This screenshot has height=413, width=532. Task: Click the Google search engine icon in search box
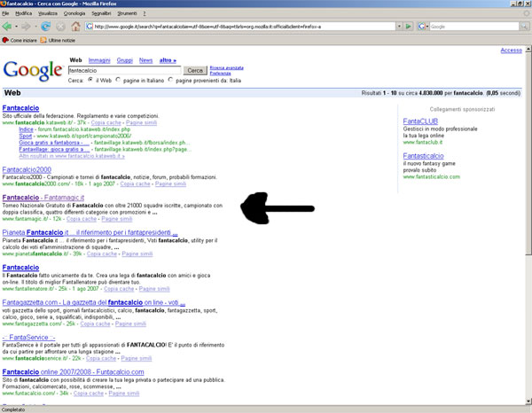click(421, 26)
